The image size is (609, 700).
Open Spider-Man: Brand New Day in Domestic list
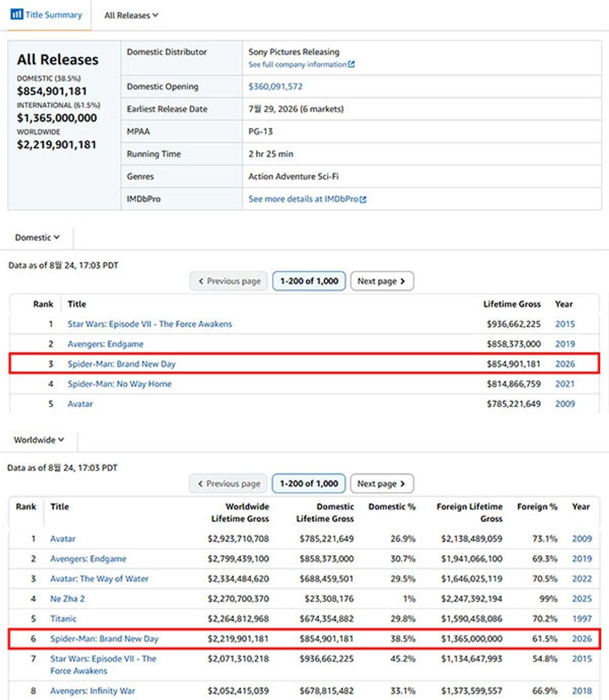122,364
